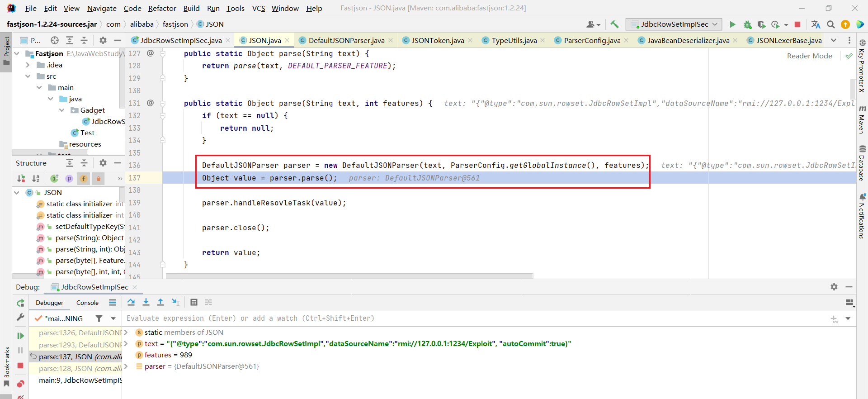Show more Structure toolbar options chevron
The width and height of the screenshot is (868, 399).
tap(120, 179)
